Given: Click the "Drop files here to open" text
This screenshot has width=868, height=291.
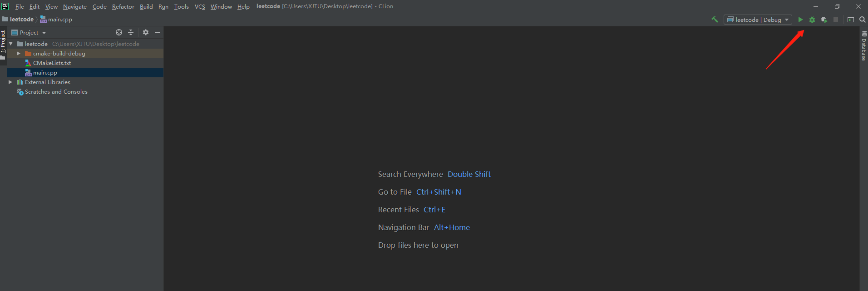Looking at the screenshot, I should click(x=418, y=245).
